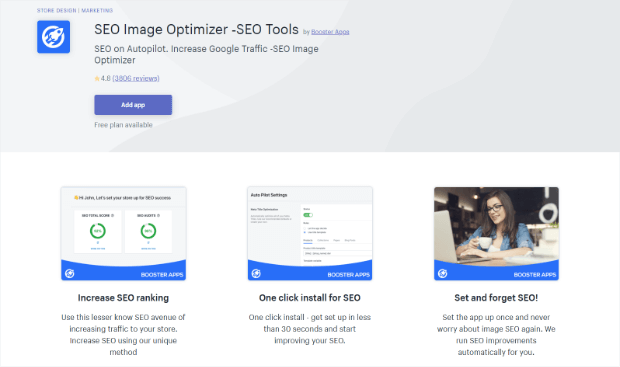The height and width of the screenshot is (367, 620).
Task: Click rocket logo in Auto Pilot Settings screenshot
Action: click(256, 273)
